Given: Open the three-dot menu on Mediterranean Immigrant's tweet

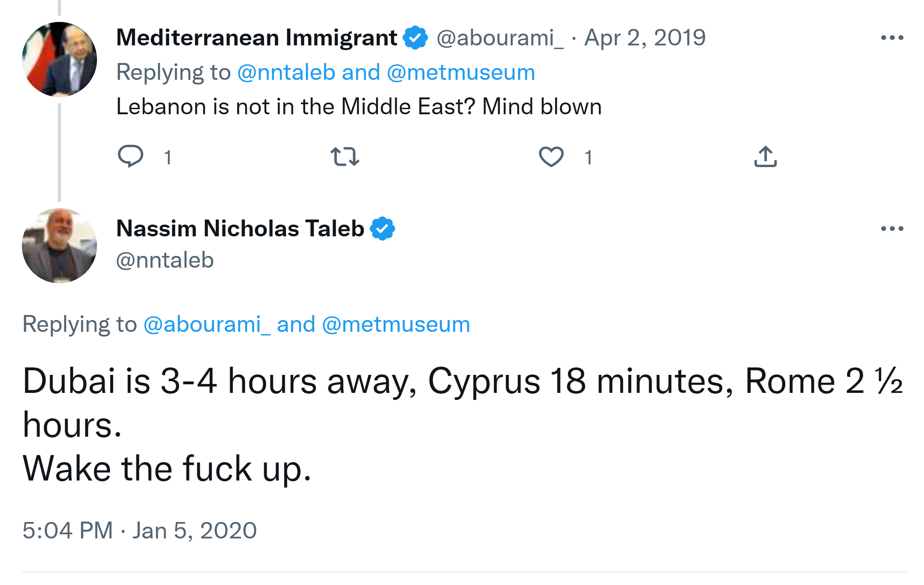Looking at the screenshot, I should pos(892,38).
